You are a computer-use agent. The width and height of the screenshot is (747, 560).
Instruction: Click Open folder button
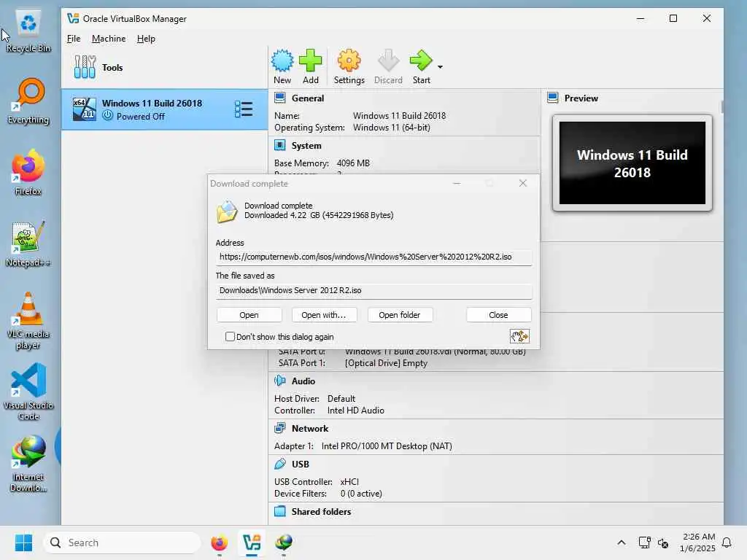coord(400,315)
